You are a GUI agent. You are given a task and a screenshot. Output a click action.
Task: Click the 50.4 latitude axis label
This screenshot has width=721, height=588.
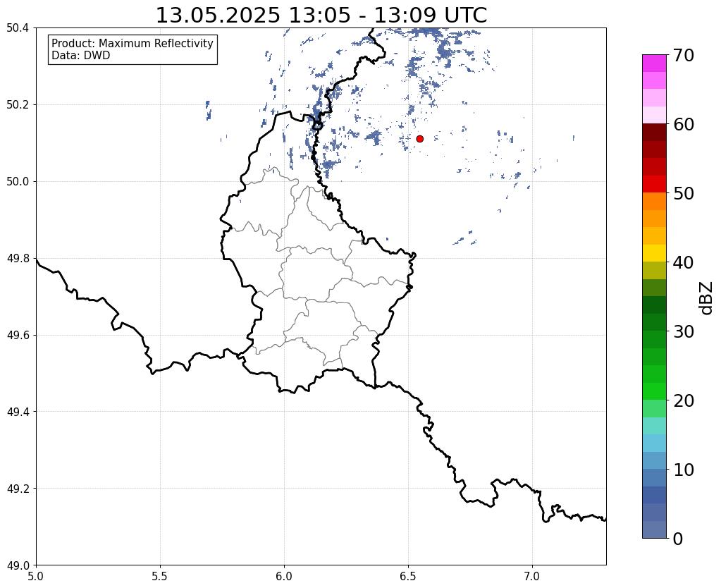click(x=18, y=28)
